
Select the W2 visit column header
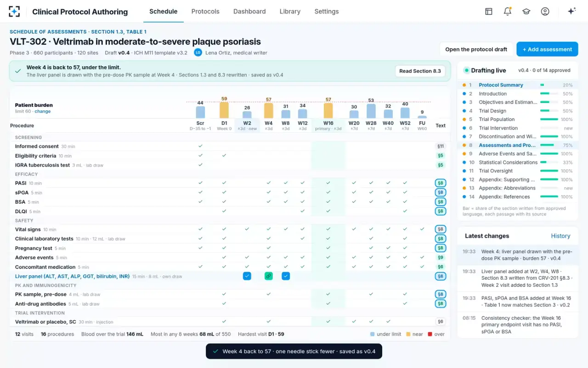247,126
